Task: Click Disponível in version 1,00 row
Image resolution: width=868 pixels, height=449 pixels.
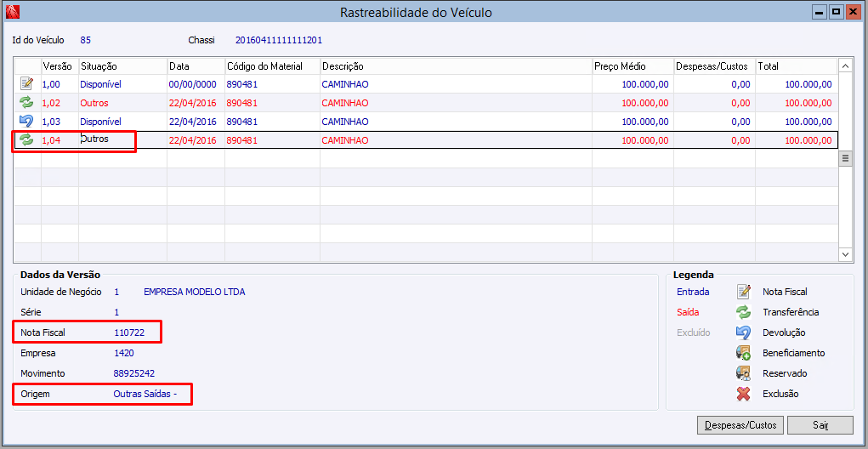Action: [x=101, y=84]
